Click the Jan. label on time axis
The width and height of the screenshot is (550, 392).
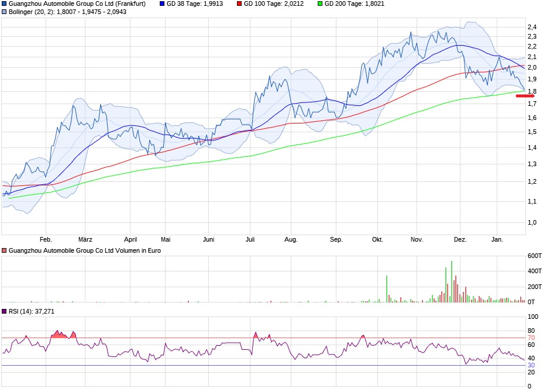(x=497, y=239)
